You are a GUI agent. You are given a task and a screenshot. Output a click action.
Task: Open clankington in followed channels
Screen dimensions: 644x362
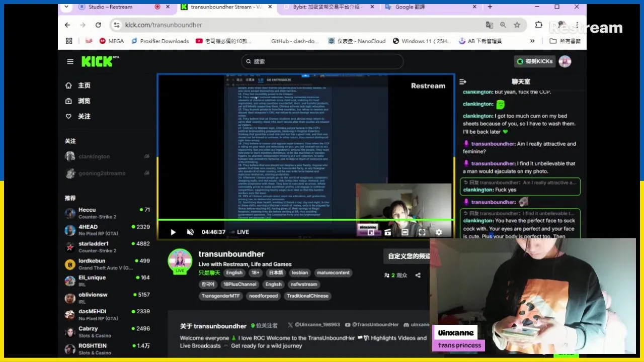(x=94, y=156)
